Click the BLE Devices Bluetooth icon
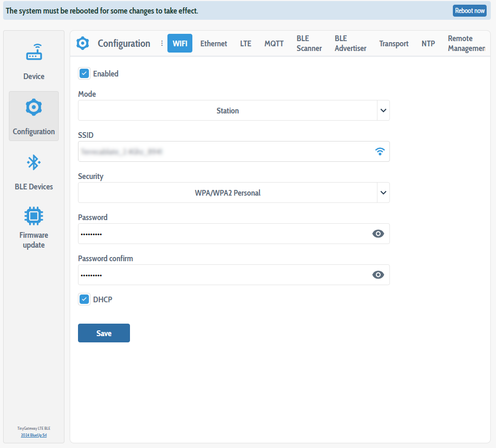Viewport: 496px width, 448px height. [x=33, y=163]
